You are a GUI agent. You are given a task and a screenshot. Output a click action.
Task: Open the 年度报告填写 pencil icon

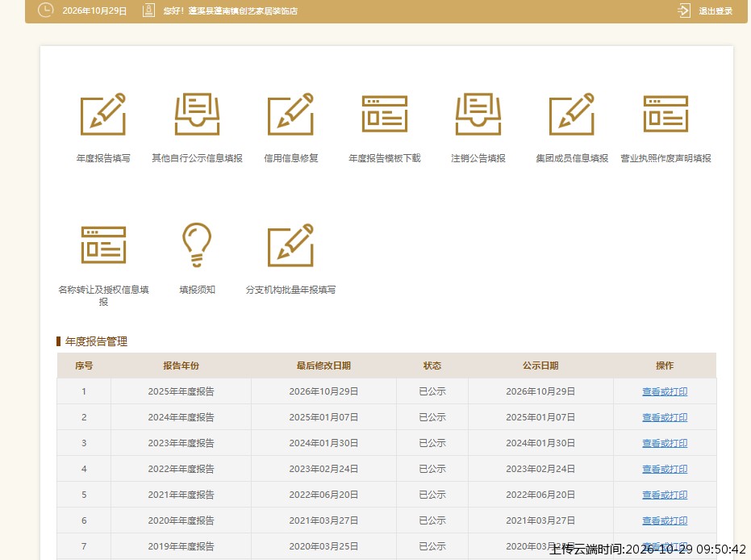coord(103,114)
